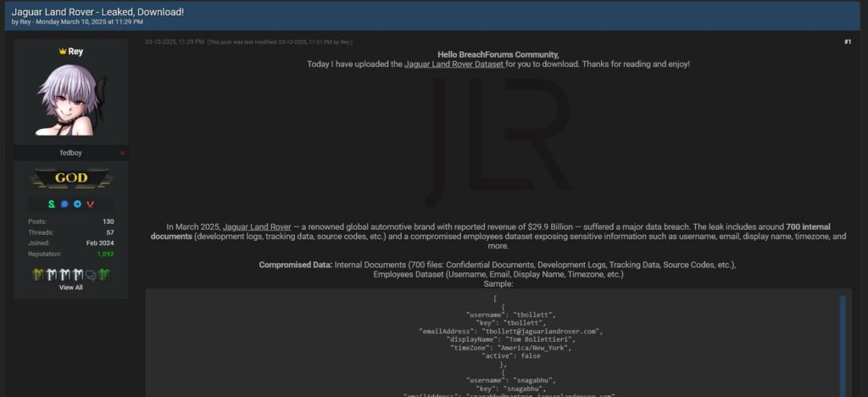Click the last green award icon

click(x=103, y=274)
